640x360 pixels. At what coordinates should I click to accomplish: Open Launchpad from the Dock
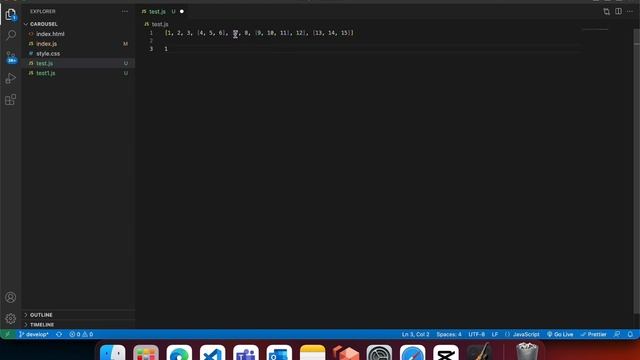pyautogui.click(x=146, y=353)
